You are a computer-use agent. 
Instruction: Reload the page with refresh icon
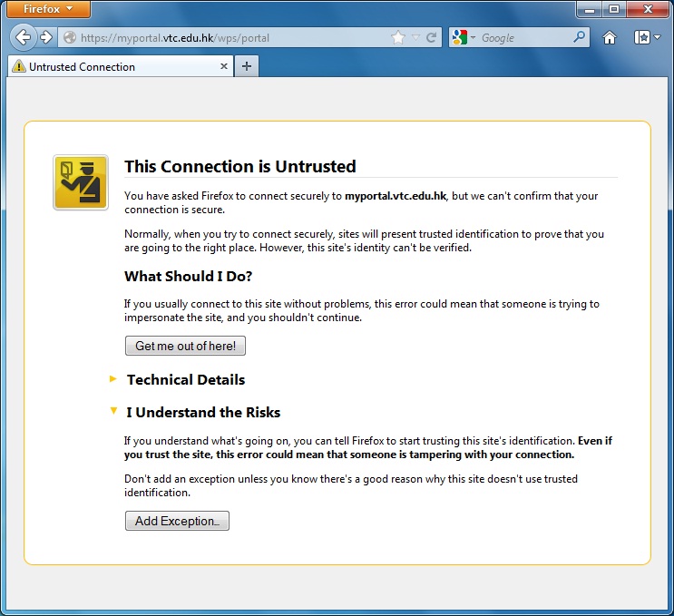432,38
